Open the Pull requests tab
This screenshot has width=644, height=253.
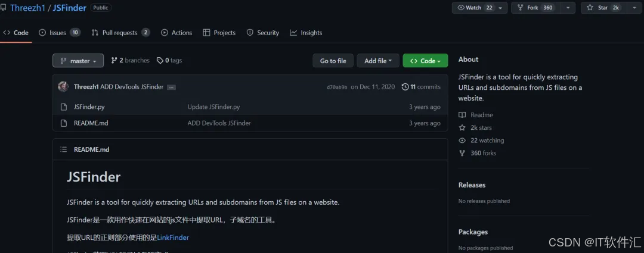[x=120, y=33]
